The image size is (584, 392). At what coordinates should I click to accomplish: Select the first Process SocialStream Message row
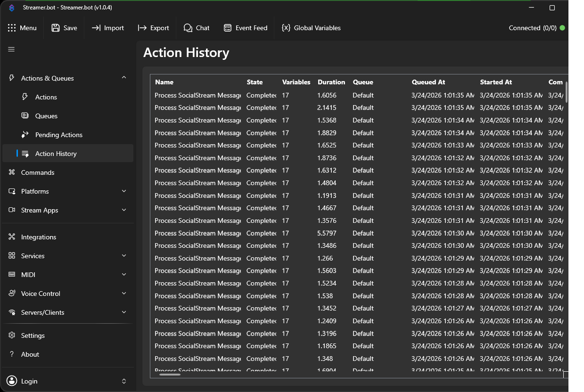pyautogui.click(x=198, y=95)
